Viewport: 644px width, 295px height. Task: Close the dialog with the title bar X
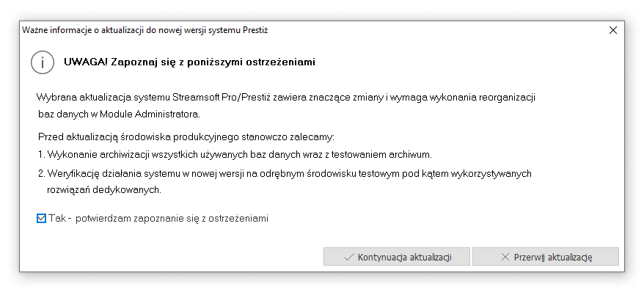tap(613, 30)
